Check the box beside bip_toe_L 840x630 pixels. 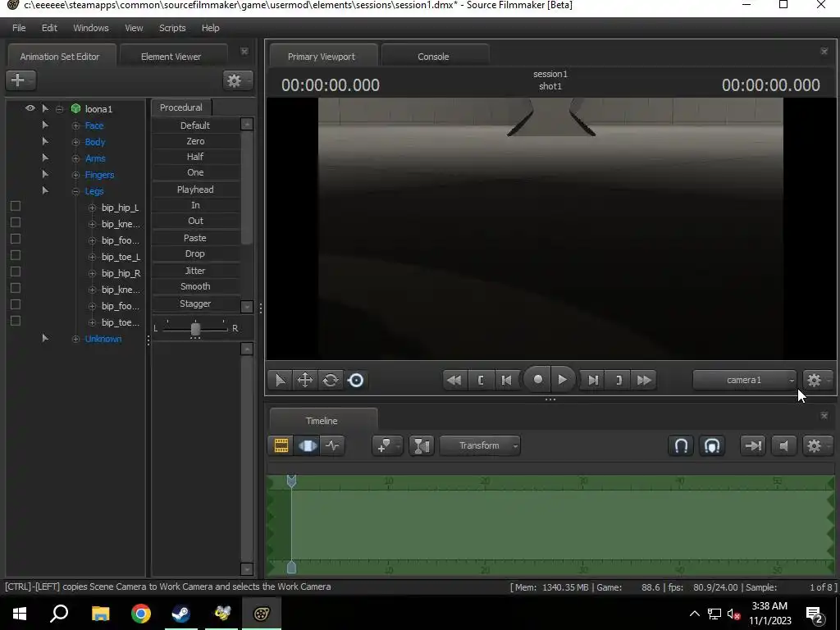16,256
